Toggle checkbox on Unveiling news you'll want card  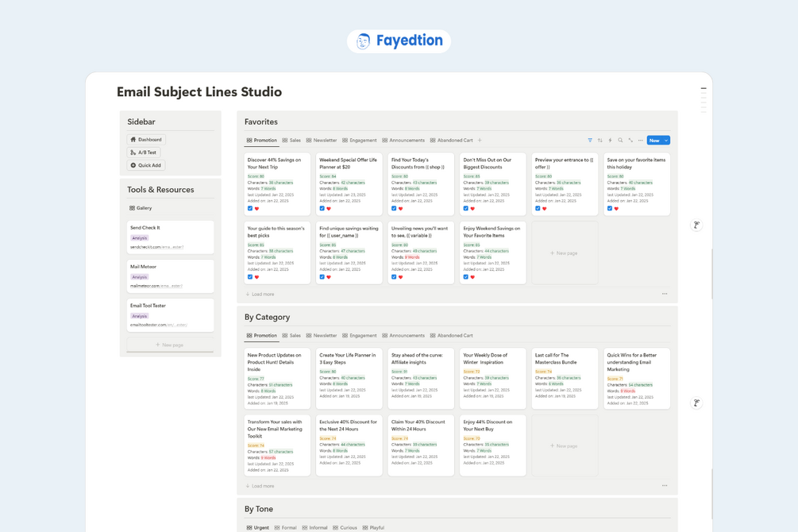point(394,277)
